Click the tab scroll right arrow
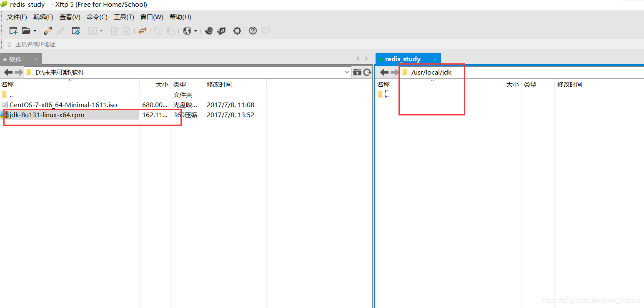Image resolution: width=644 pixels, height=308 pixels. coord(366,59)
